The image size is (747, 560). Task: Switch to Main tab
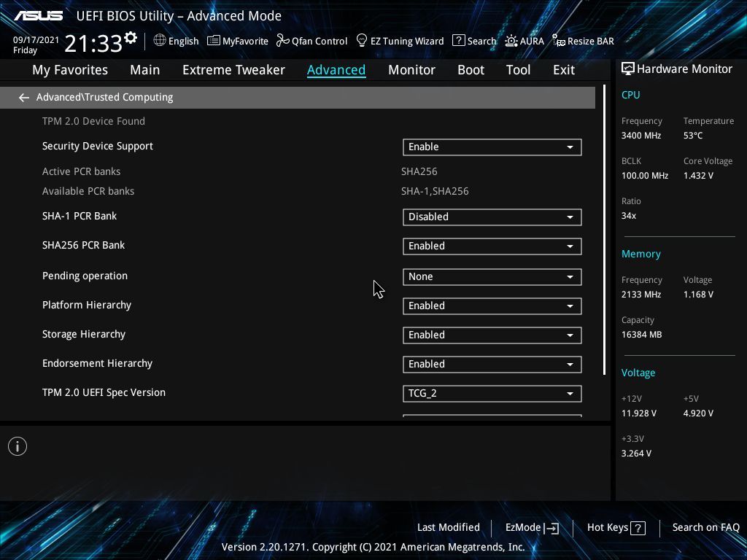145,70
